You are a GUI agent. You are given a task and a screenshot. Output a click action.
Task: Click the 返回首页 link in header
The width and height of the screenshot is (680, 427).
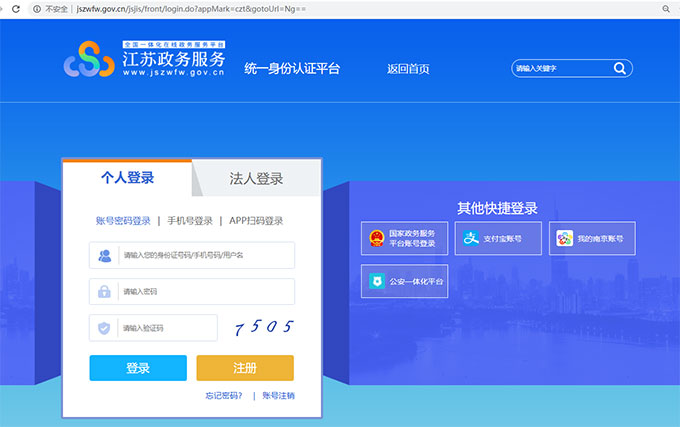click(x=408, y=69)
